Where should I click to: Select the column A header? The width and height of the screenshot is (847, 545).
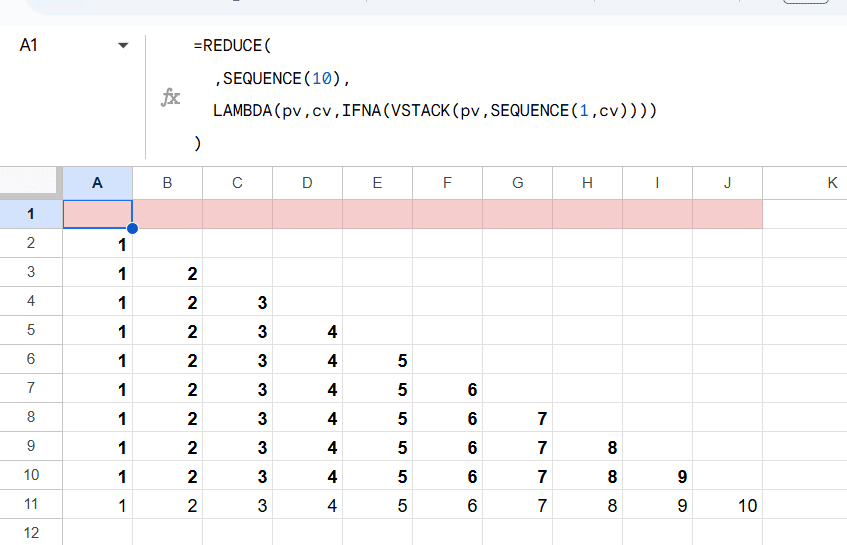click(x=97, y=182)
